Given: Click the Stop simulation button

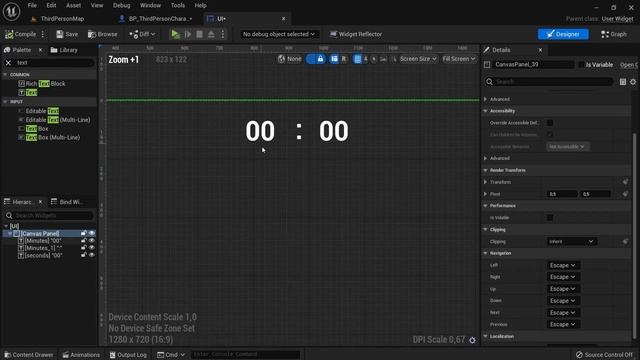Looking at the screenshot, I should [200, 34].
